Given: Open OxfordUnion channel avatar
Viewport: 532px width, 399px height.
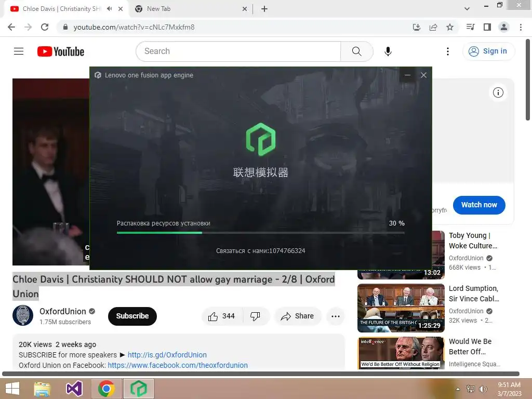Looking at the screenshot, I should [23, 315].
